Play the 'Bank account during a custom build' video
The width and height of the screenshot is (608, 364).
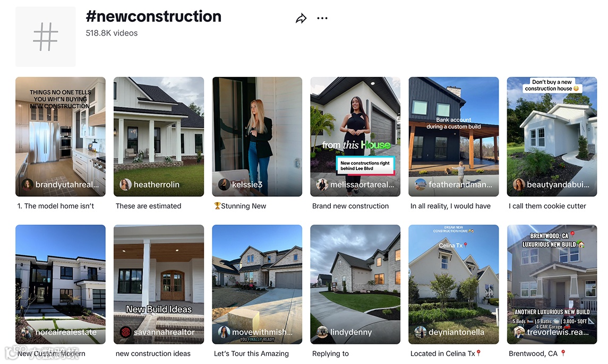[x=453, y=136]
